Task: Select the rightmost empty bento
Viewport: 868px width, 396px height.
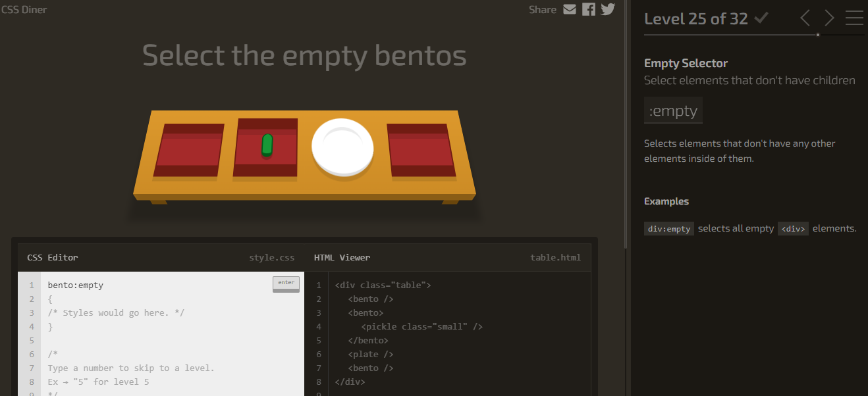Action: tap(421, 151)
